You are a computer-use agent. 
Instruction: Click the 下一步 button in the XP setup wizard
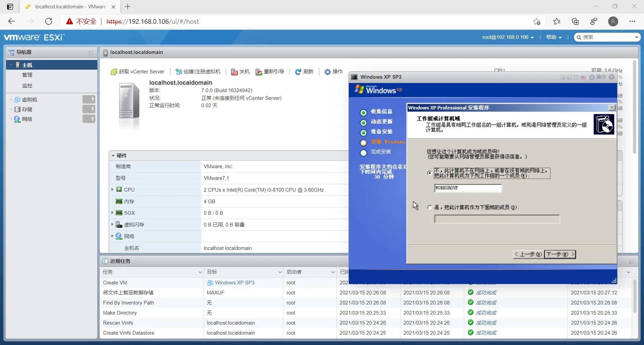tap(559, 254)
